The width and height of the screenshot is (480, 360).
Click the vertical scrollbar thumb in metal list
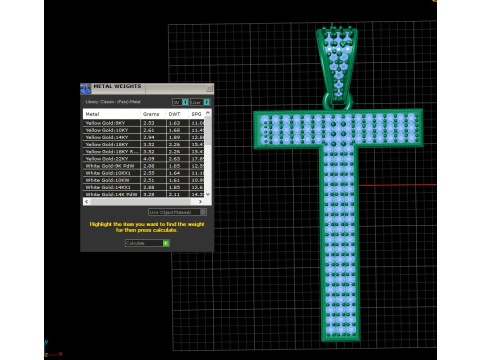(208, 131)
